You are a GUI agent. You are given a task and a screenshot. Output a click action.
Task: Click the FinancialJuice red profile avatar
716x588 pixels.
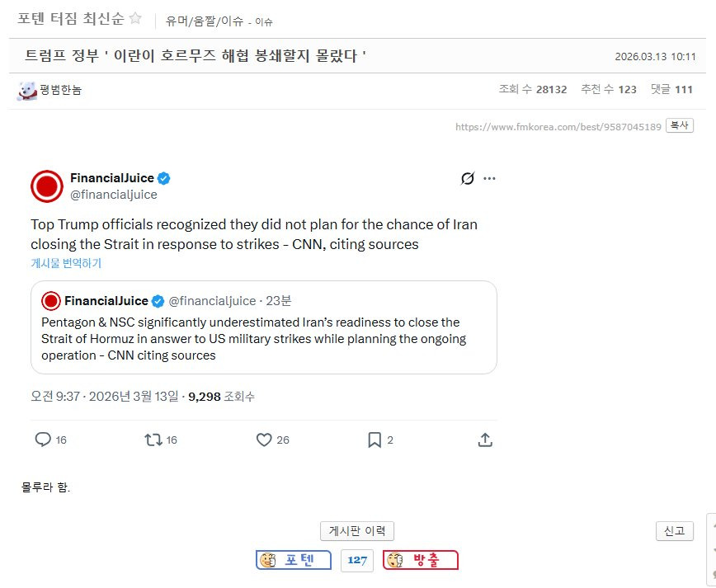pos(47,186)
